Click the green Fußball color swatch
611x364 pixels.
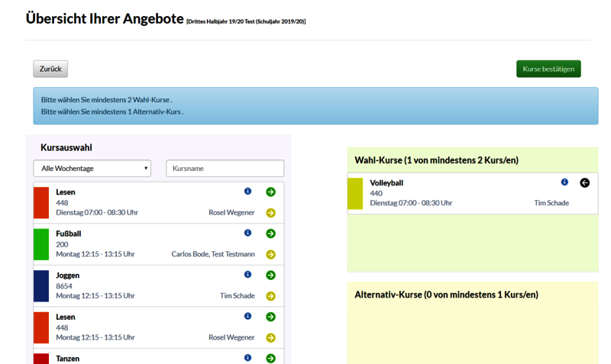coord(41,243)
